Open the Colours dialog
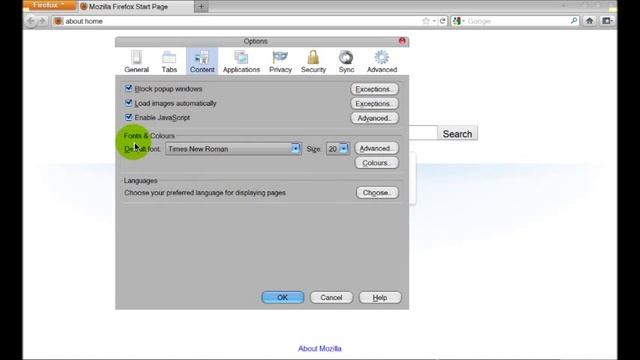 coord(376,163)
